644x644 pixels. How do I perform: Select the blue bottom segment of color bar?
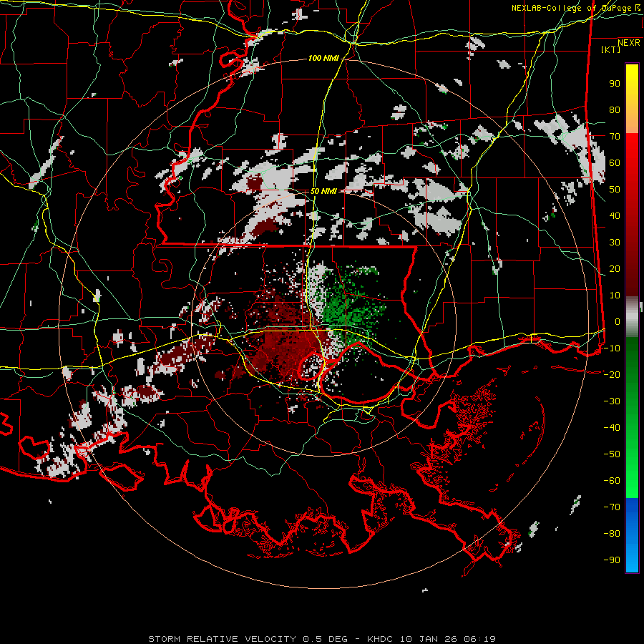(632, 535)
